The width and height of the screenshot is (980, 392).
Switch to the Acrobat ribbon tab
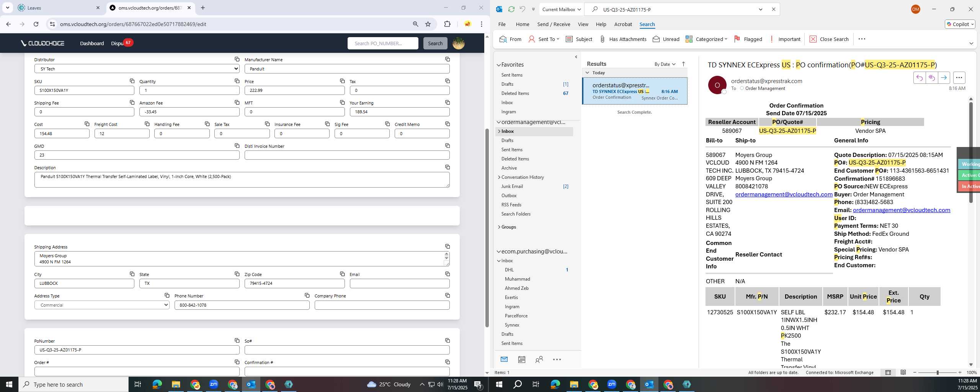click(623, 24)
